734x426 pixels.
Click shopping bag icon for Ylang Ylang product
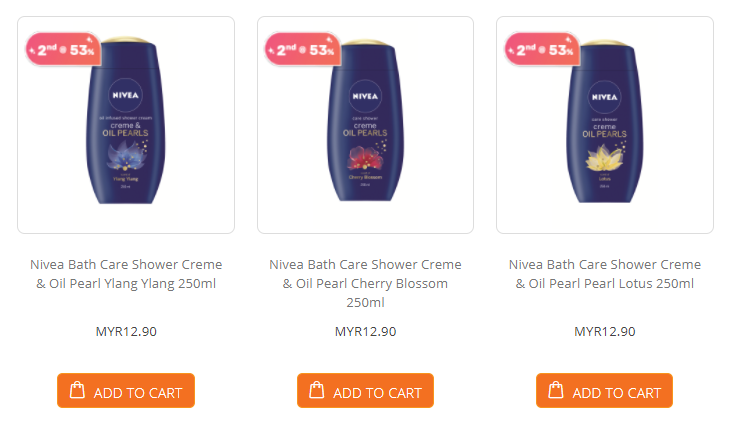76,391
